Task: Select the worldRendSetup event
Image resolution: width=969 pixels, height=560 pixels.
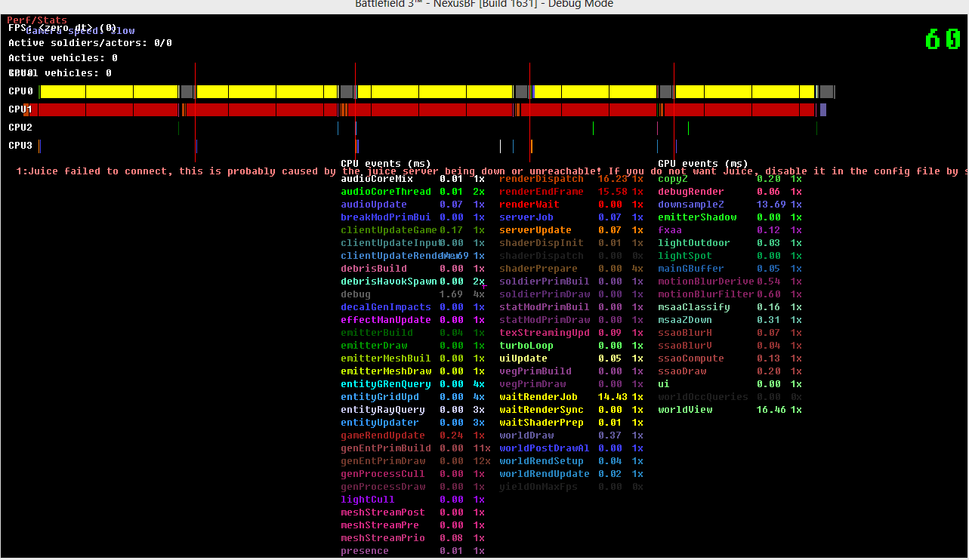Action: click(571, 461)
